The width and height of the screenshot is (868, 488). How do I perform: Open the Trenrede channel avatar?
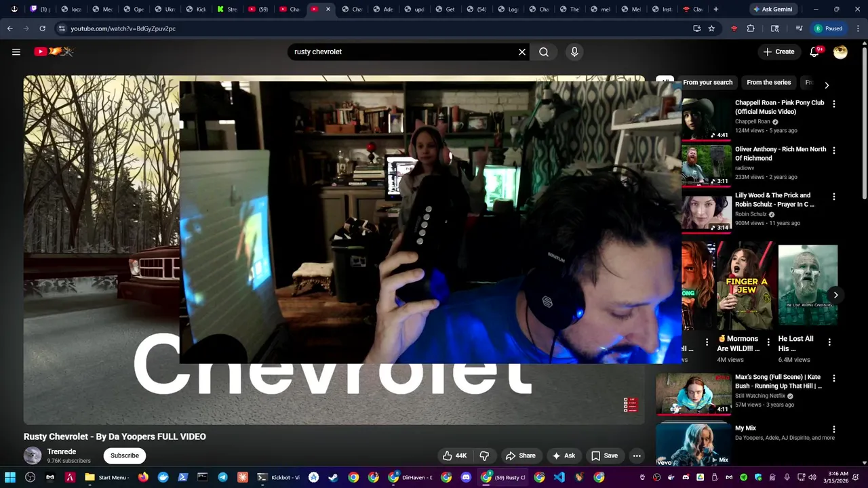(x=33, y=455)
